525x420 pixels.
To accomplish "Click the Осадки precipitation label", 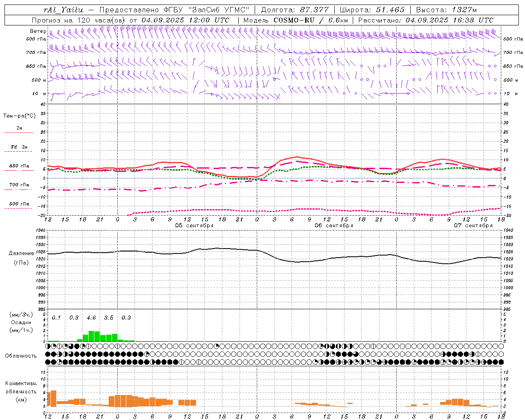I will click(x=21, y=322).
